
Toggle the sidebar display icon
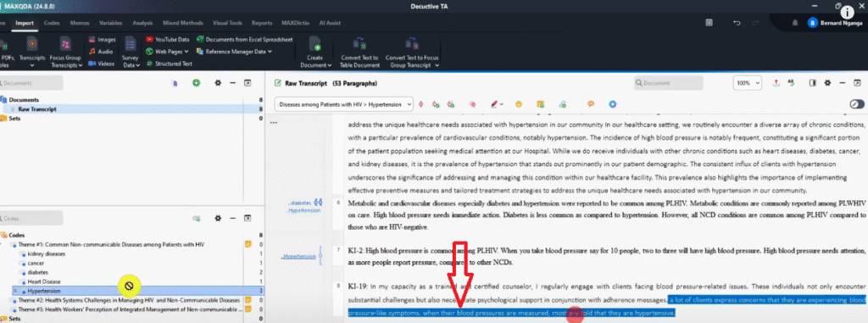(x=813, y=83)
